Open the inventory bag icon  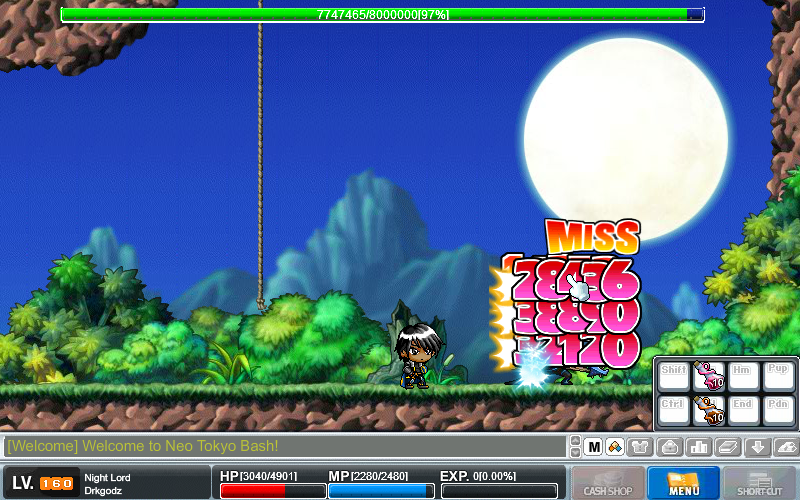669,447
